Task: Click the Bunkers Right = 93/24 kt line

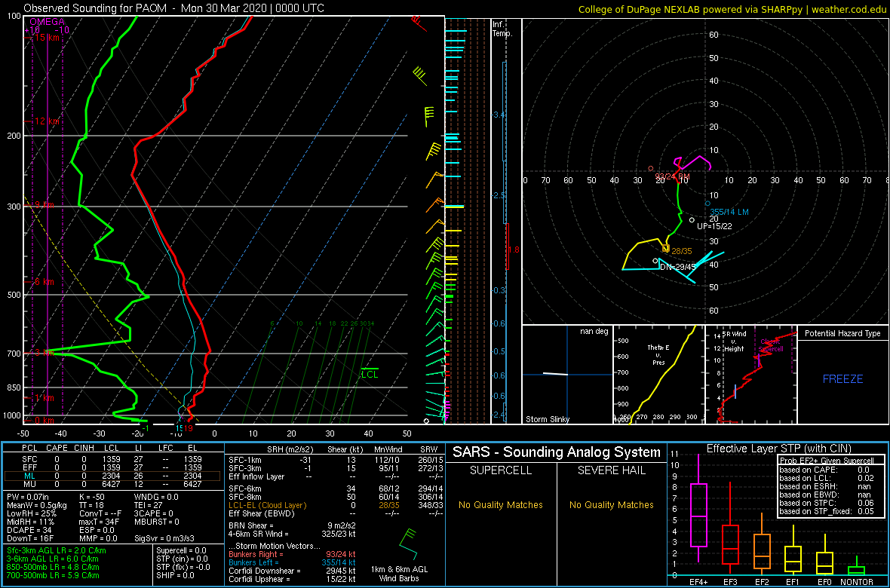Action: point(293,553)
